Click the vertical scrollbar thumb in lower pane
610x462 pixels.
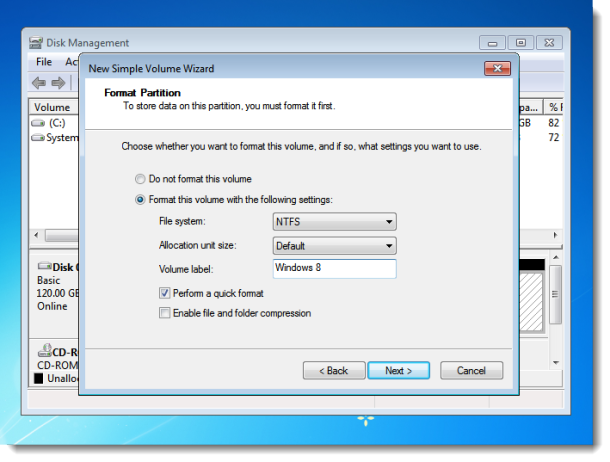[555, 294]
